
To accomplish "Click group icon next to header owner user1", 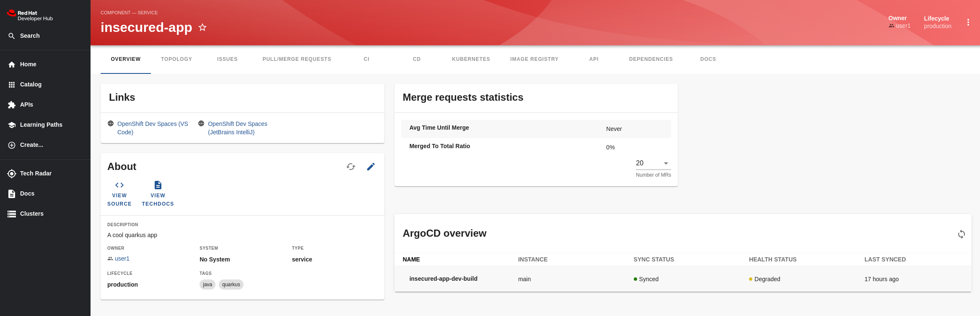I will pos(891,26).
